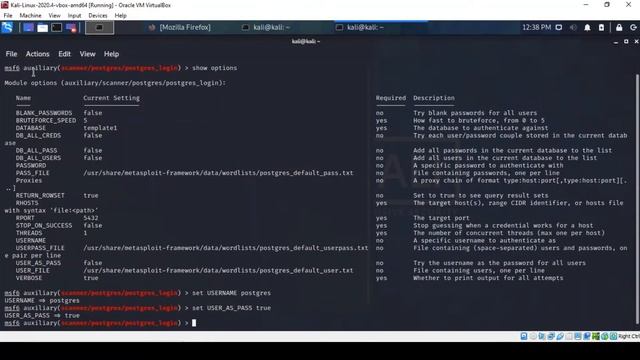640x360 pixels.
Task: Click the red-dotted launcher icon beside terminal
Action: 71,27
